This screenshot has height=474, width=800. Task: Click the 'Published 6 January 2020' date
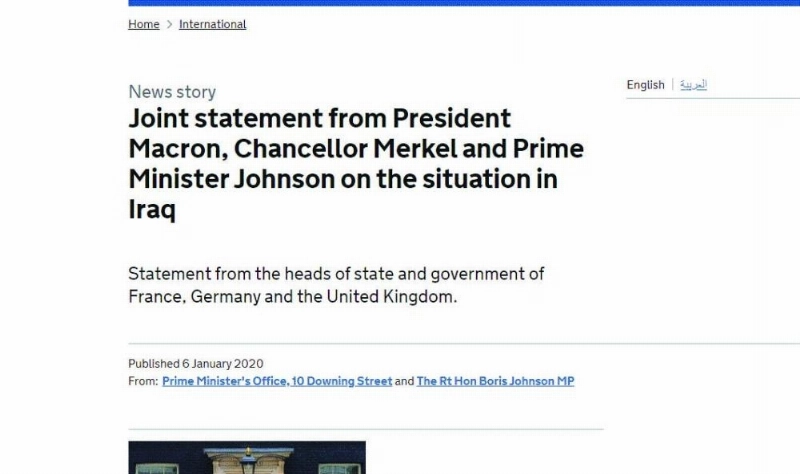pos(196,364)
